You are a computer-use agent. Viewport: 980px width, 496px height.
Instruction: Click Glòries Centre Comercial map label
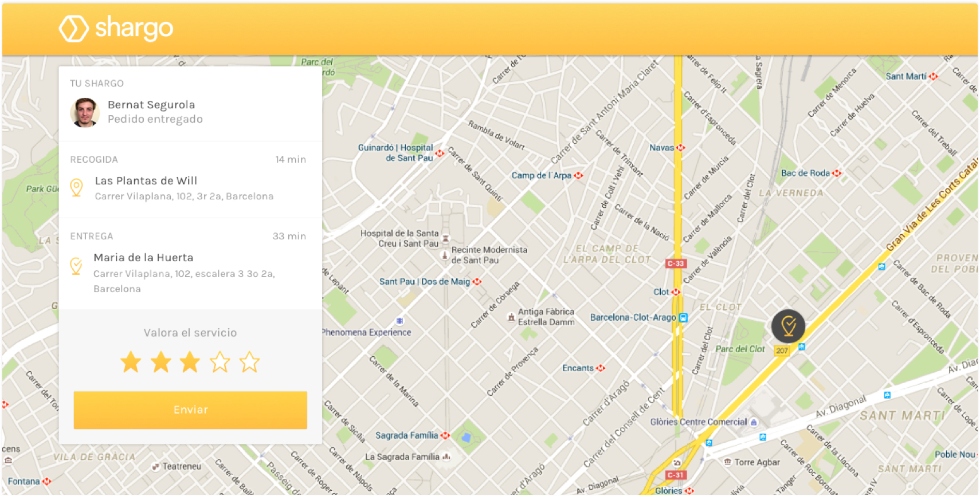698,422
